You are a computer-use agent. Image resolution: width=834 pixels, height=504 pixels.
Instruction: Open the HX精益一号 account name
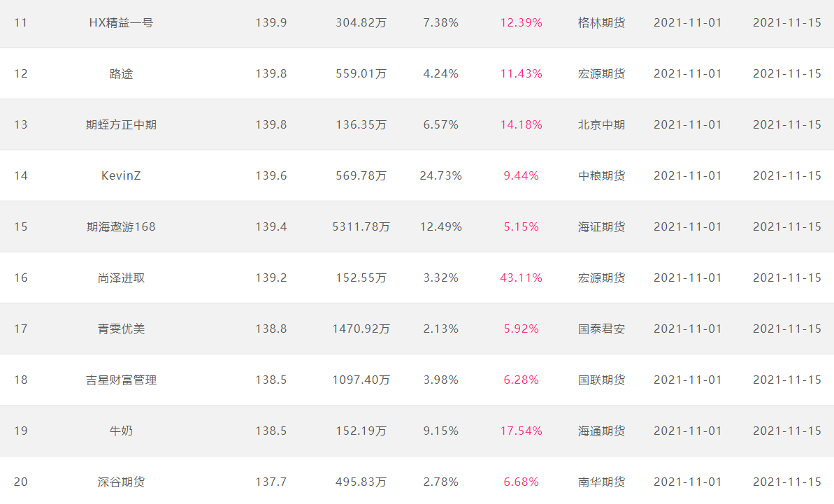point(121,23)
